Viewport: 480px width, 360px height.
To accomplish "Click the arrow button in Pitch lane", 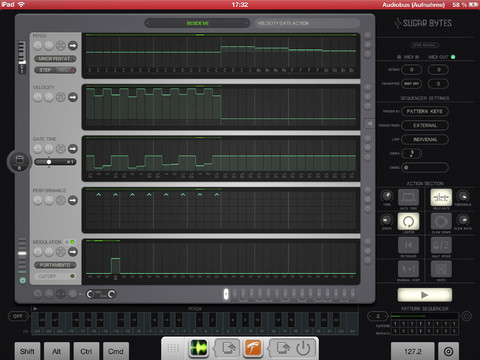I will [73, 46].
